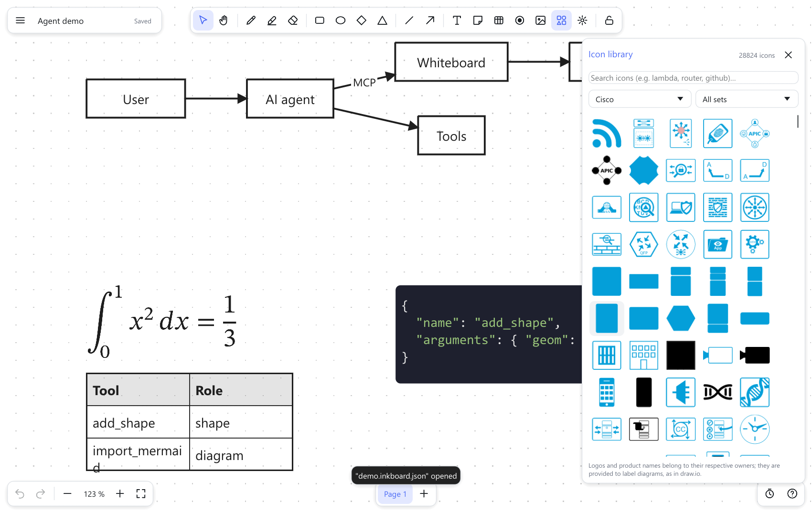The width and height of the screenshot is (812, 513).
Task: Redo the last action
Action: [41, 494]
